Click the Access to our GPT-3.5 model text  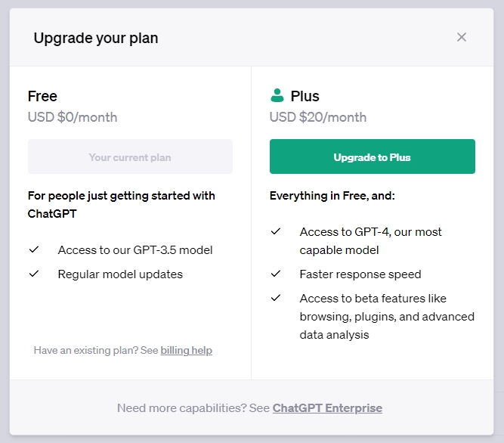(135, 249)
